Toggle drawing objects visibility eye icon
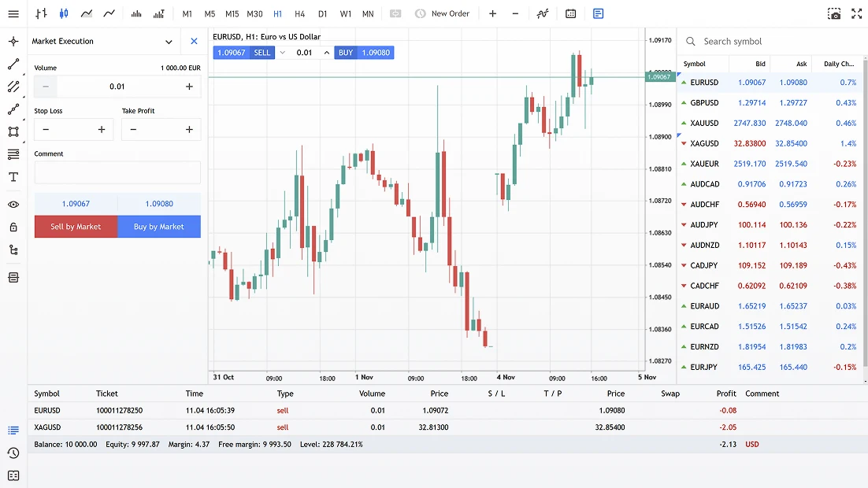868x488 pixels. pos(13,205)
